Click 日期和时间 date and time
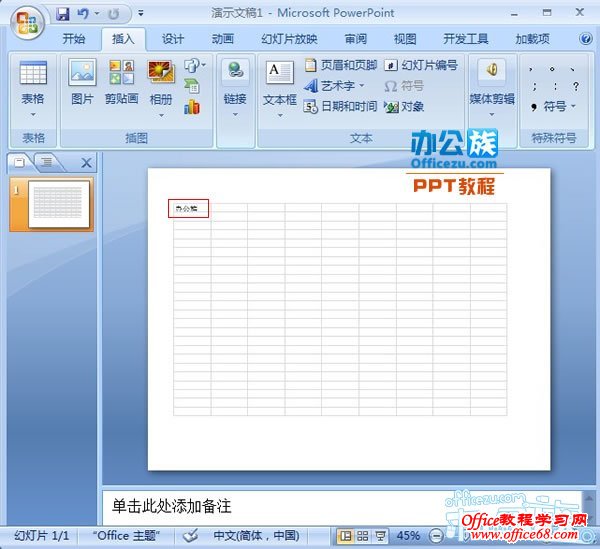Screen dimensions: 600x549 (341, 106)
